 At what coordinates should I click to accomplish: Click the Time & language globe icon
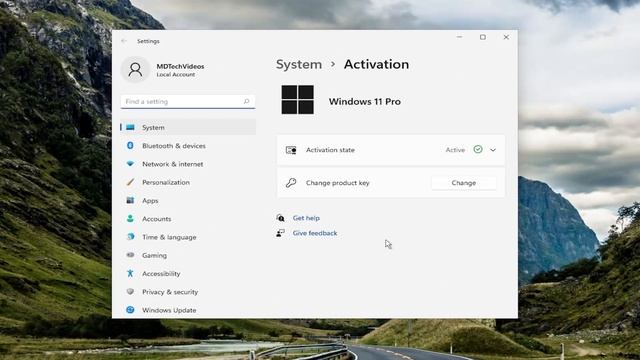pos(130,237)
